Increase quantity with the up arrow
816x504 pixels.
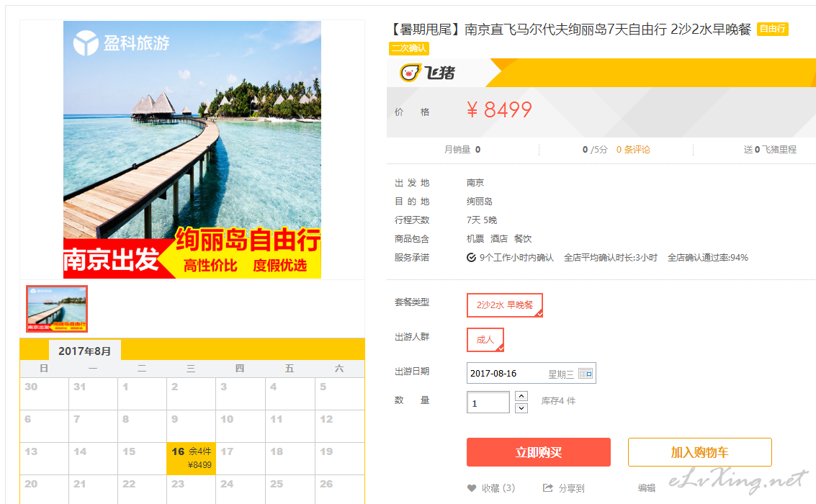pyautogui.click(x=521, y=396)
